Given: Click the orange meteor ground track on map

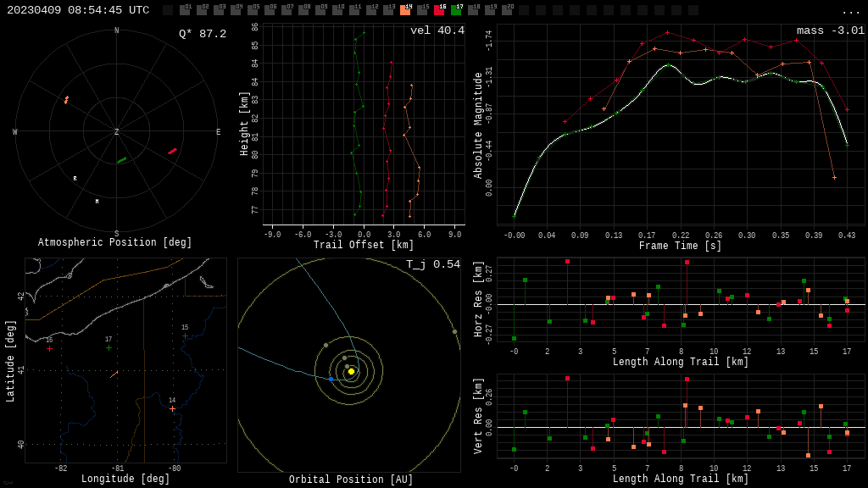Looking at the screenshot, I should click(114, 374).
